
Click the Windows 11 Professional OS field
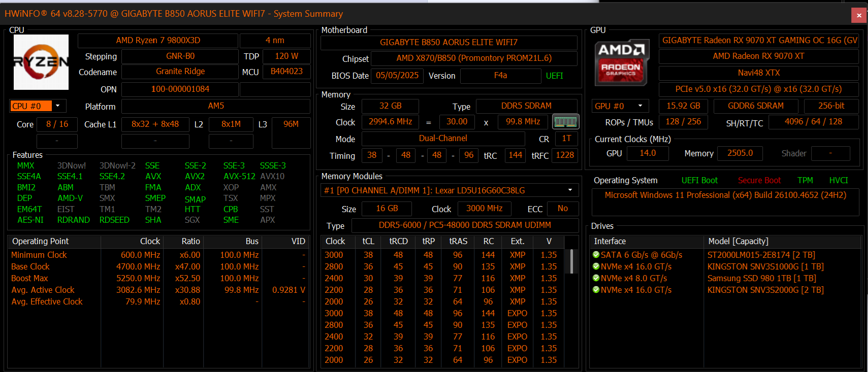[725, 195]
